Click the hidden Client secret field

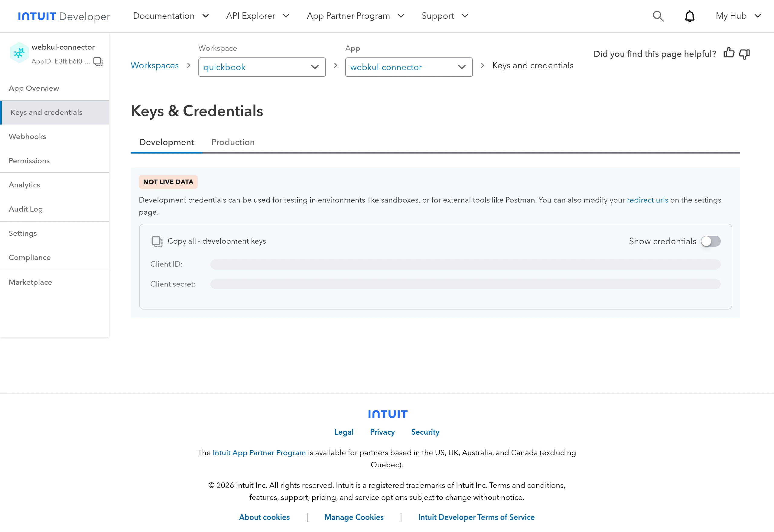(465, 284)
